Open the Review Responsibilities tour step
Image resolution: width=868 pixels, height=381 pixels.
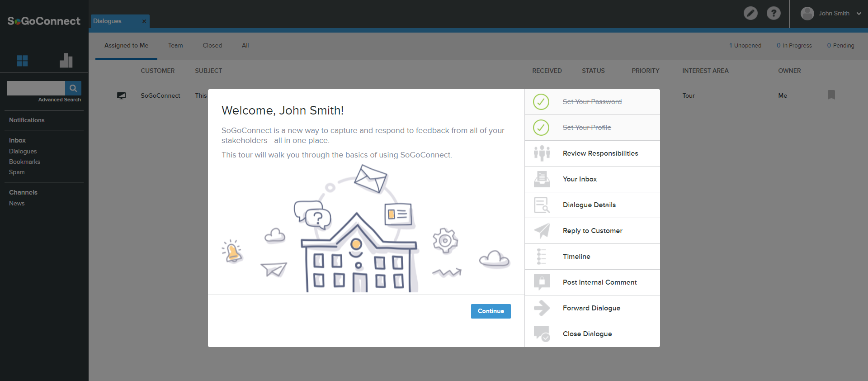tap(592, 153)
